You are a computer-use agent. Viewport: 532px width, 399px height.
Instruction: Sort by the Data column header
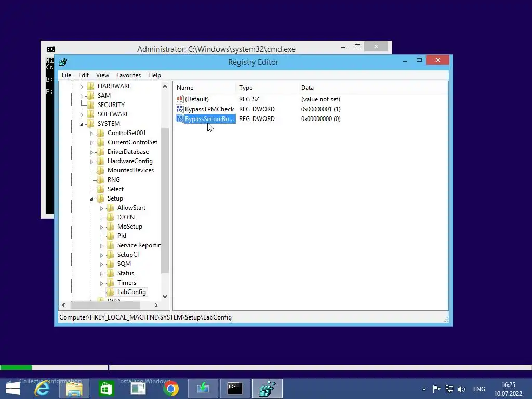[x=373, y=87]
